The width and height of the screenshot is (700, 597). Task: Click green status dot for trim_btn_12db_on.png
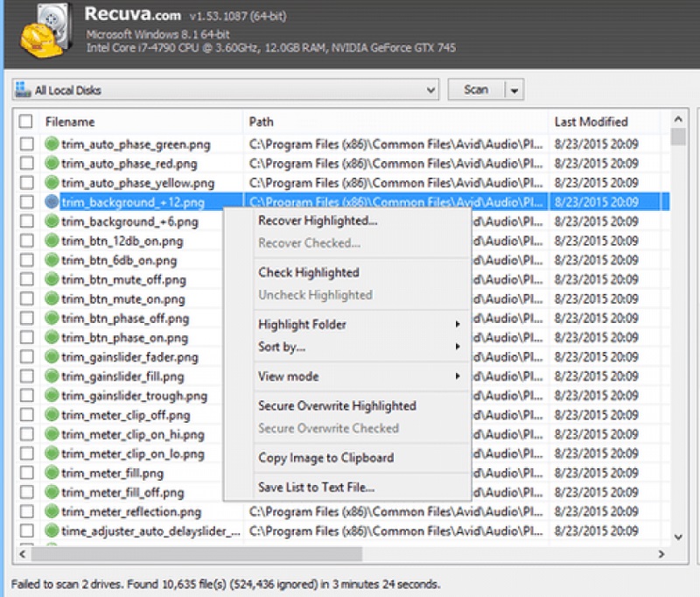tap(52, 240)
